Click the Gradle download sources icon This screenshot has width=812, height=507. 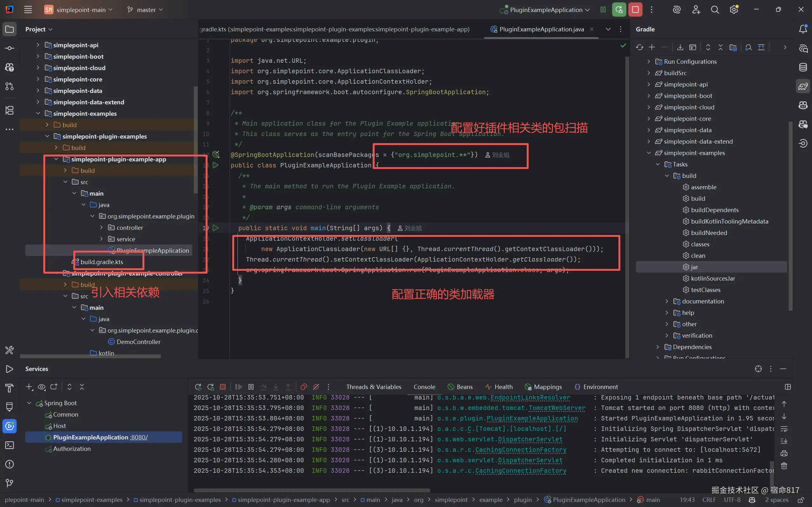(680, 47)
